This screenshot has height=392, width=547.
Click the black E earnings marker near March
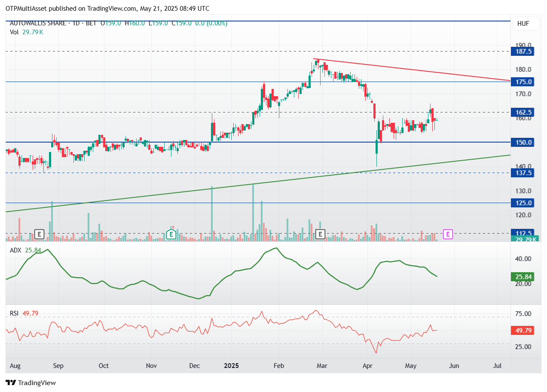pos(320,234)
